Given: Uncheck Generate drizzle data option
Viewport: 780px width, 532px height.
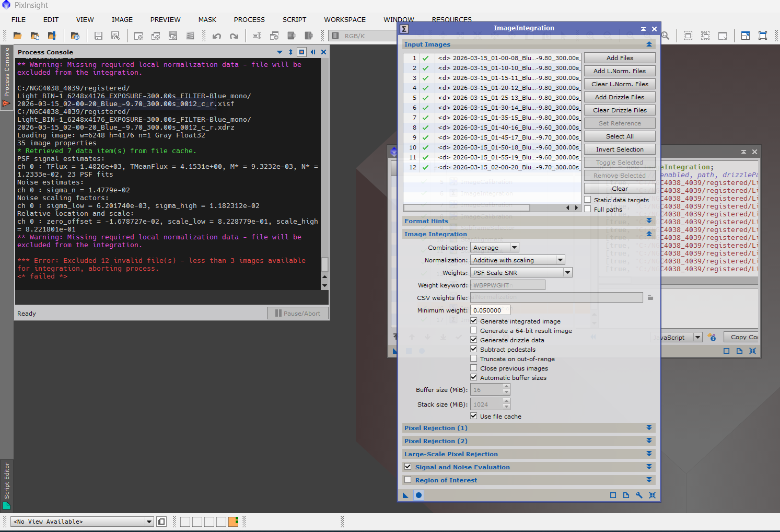Looking at the screenshot, I should tap(474, 340).
